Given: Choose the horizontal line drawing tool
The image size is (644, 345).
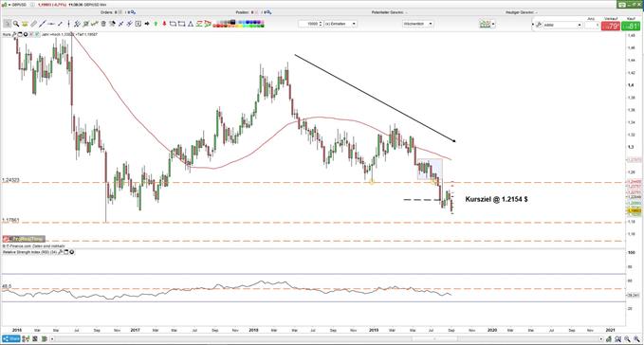Looking at the screenshot, I should pyautogui.click(x=51, y=24).
